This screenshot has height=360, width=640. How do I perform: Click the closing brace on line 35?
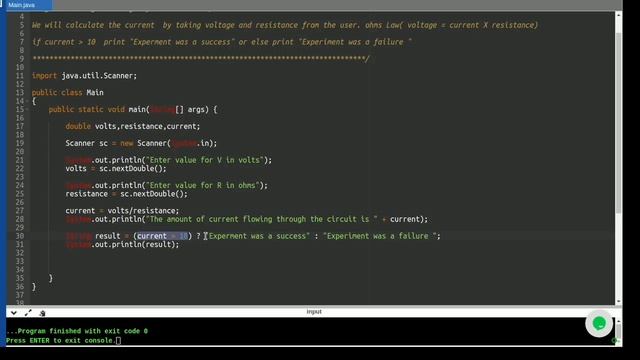51,278
